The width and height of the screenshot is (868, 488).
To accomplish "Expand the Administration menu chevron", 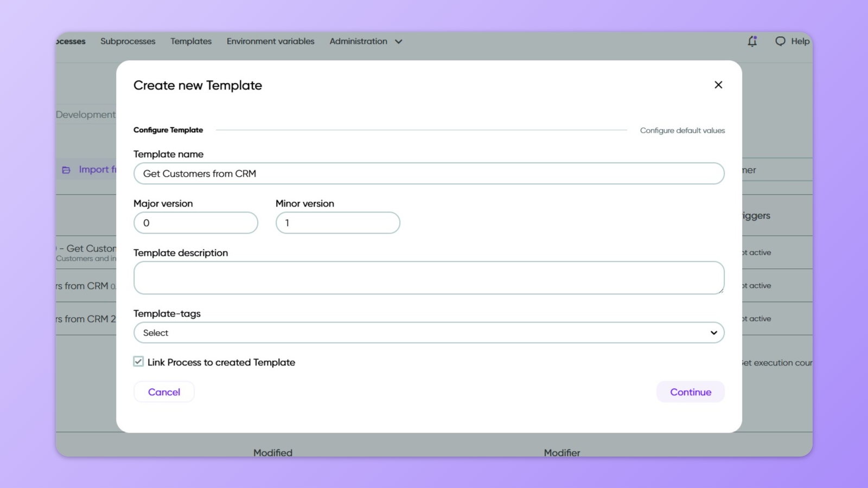I will 399,42.
